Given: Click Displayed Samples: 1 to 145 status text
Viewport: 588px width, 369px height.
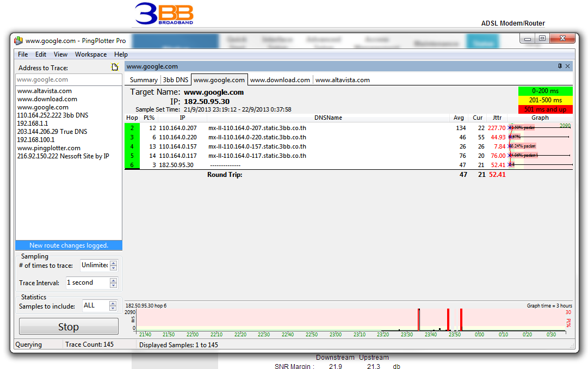Looking at the screenshot, I should point(178,345).
